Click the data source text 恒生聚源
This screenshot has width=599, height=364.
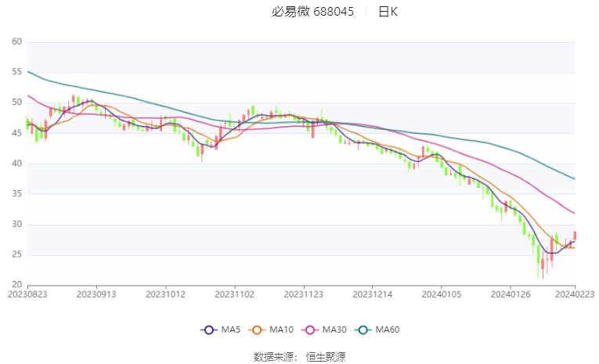pyautogui.click(x=326, y=357)
